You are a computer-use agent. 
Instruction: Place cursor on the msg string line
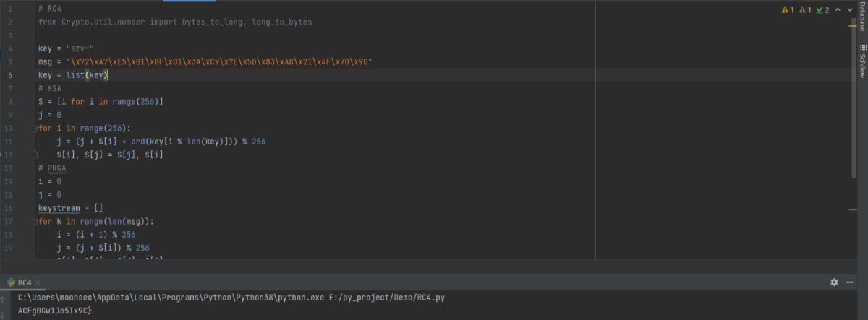(x=217, y=62)
